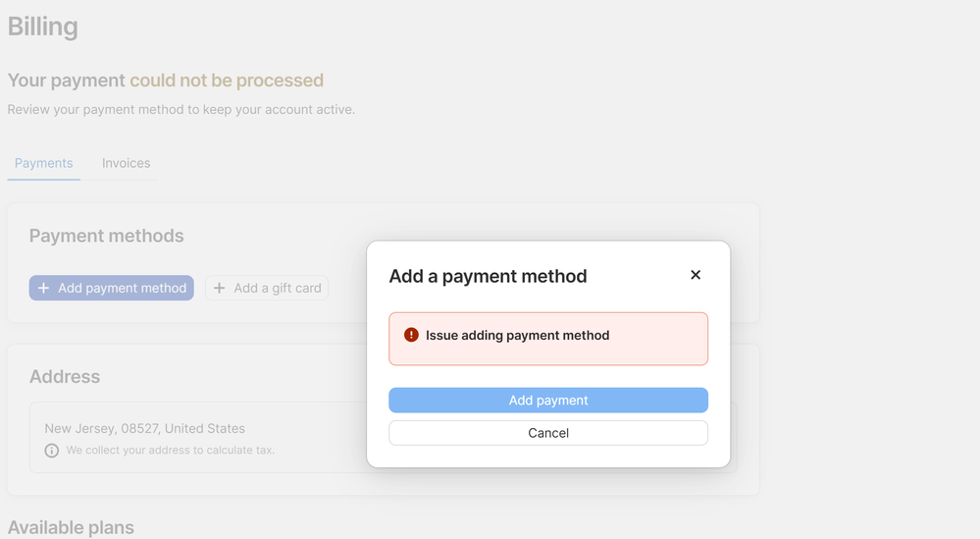
Task: Click the Available plans heading
Action: coord(71,527)
